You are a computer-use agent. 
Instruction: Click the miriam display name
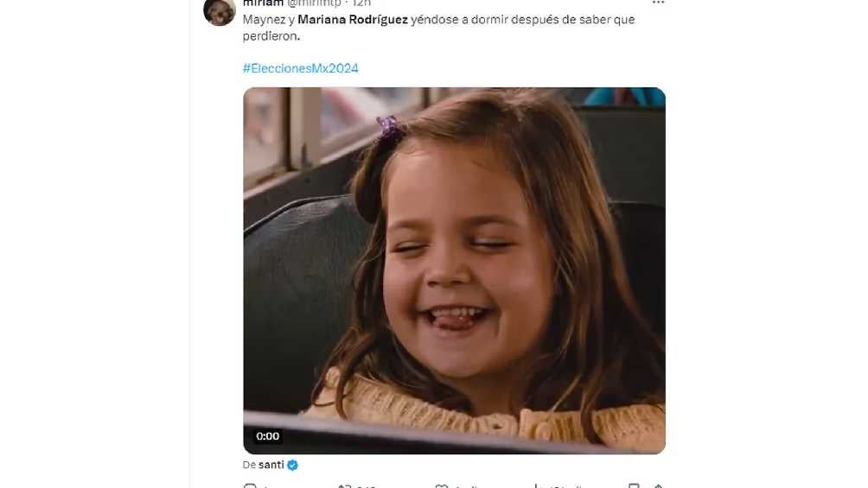(263, 3)
